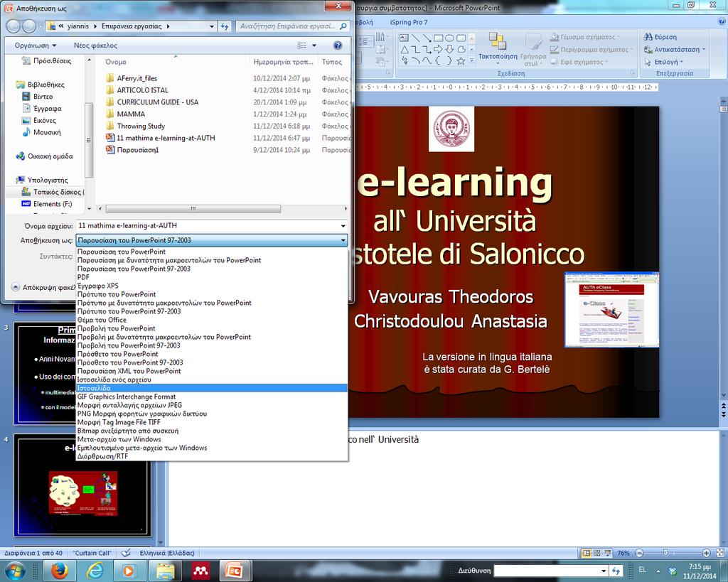Click the language indicator Ελληνικά (Ελλάδας)
This screenshot has width=728, height=582.
pyautogui.click(x=166, y=553)
